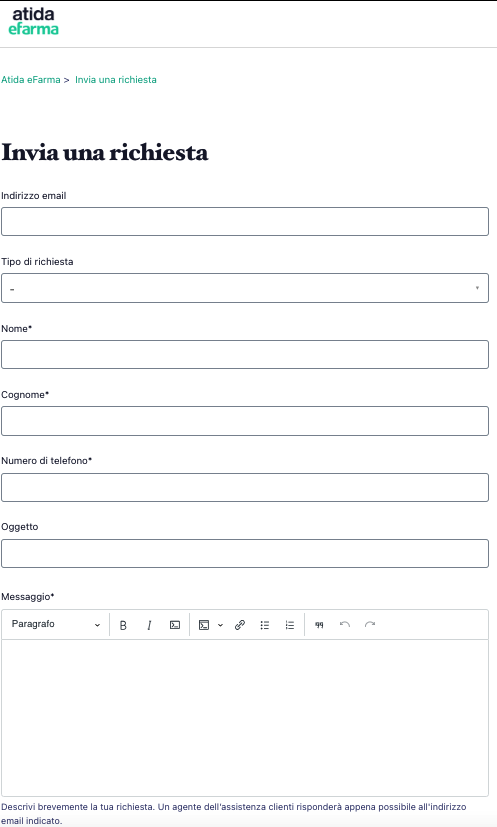Redo edit in message editor

click(370, 625)
